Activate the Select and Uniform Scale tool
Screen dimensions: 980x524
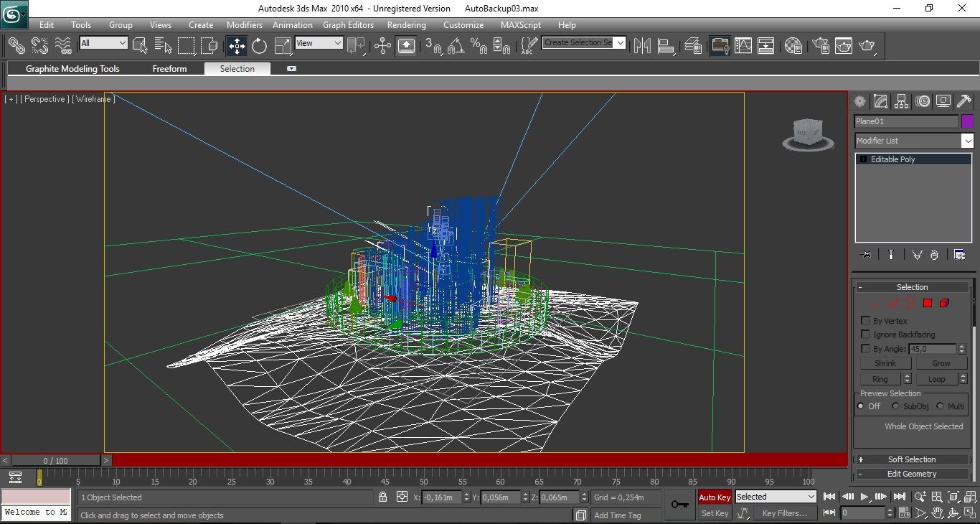[x=283, y=46]
